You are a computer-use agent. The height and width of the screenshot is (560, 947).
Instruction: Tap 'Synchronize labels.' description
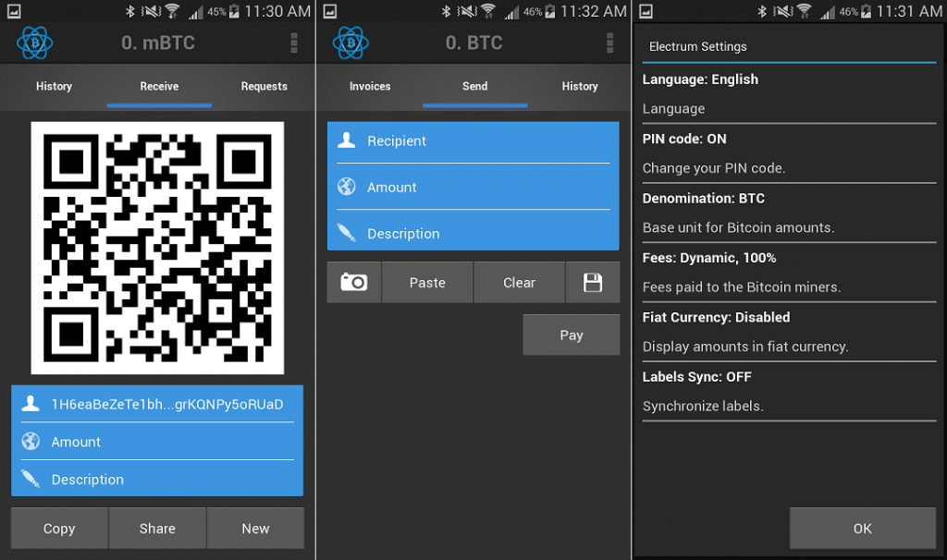pyautogui.click(x=703, y=406)
